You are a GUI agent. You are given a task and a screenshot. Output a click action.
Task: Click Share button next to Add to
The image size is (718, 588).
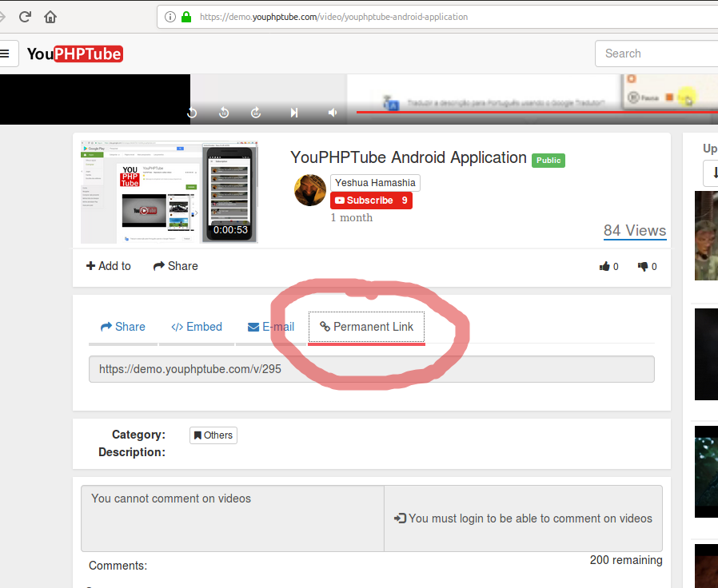click(x=175, y=266)
